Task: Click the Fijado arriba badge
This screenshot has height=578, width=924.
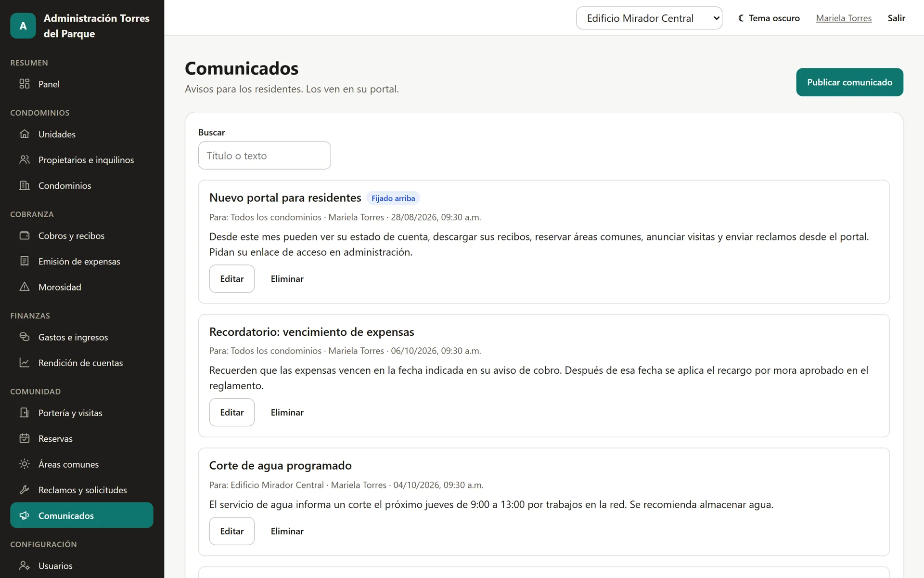Action: pyautogui.click(x=393, y=198)
